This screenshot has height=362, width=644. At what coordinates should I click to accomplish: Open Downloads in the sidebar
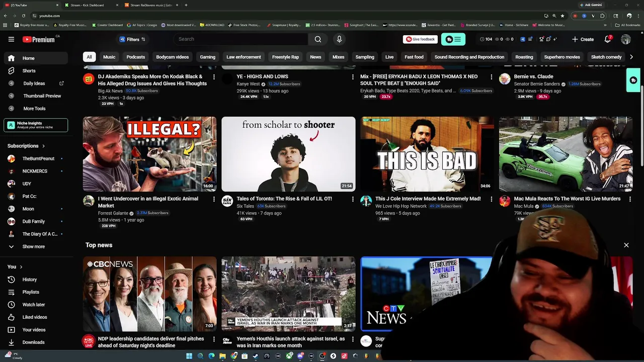[33, 342]
